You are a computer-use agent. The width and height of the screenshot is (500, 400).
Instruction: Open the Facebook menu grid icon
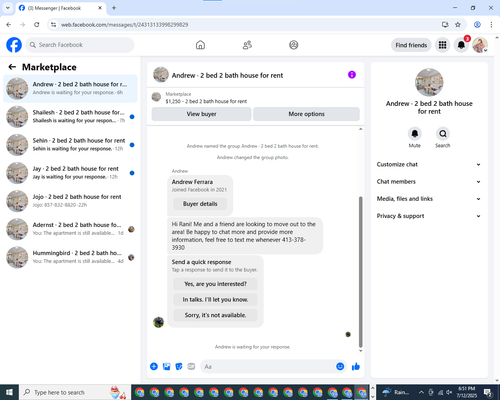[x=442, y=45]
